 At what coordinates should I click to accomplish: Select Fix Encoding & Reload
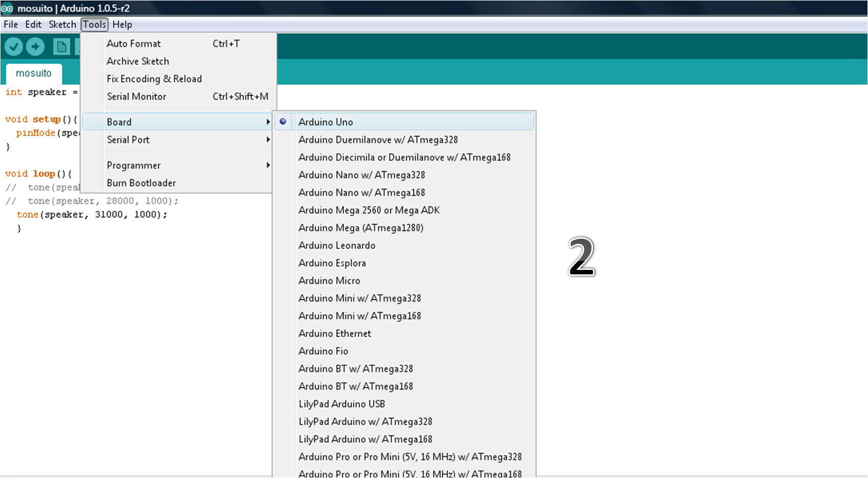click(x=177, y=79)
